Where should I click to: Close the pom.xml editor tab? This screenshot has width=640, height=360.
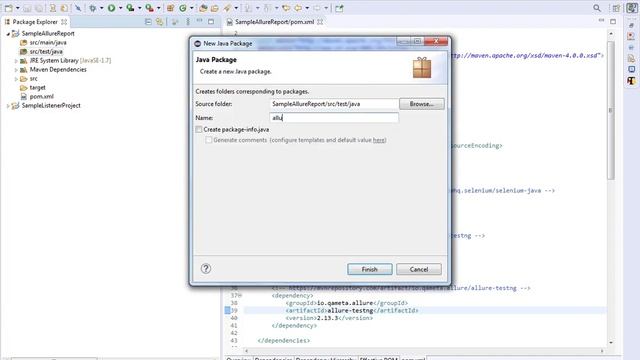point(320,22)
